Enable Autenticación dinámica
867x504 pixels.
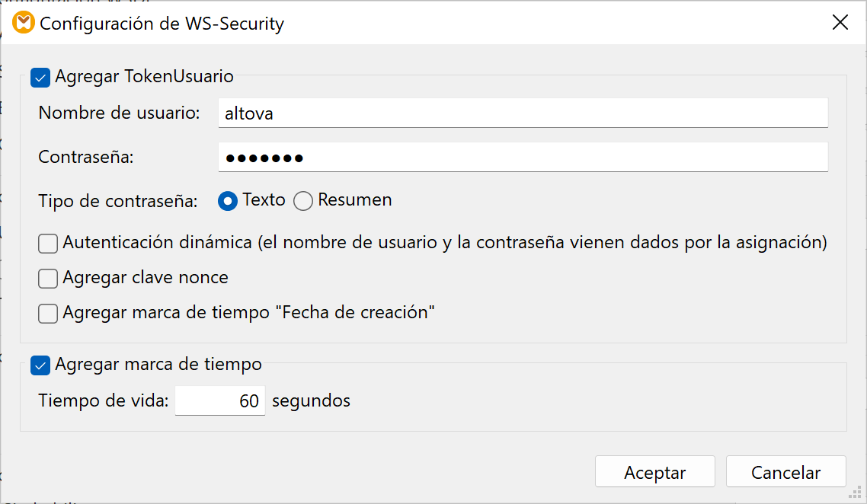(x=47, y=243)
